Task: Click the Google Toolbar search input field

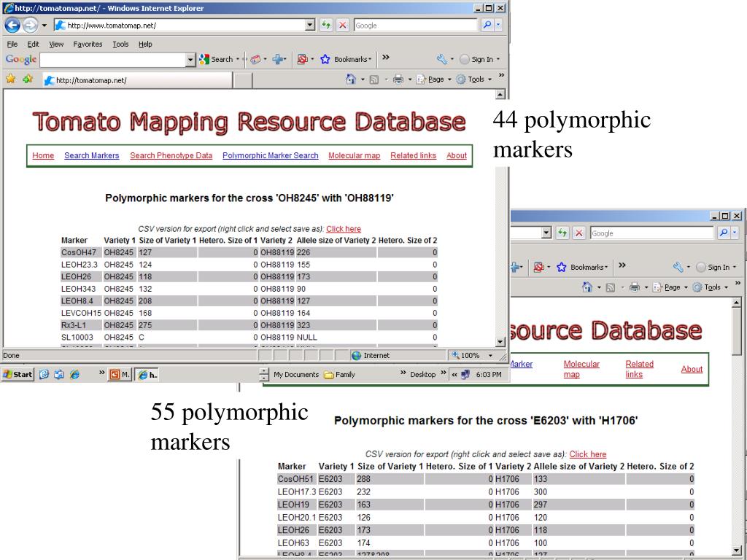Action: pos(113,60)
